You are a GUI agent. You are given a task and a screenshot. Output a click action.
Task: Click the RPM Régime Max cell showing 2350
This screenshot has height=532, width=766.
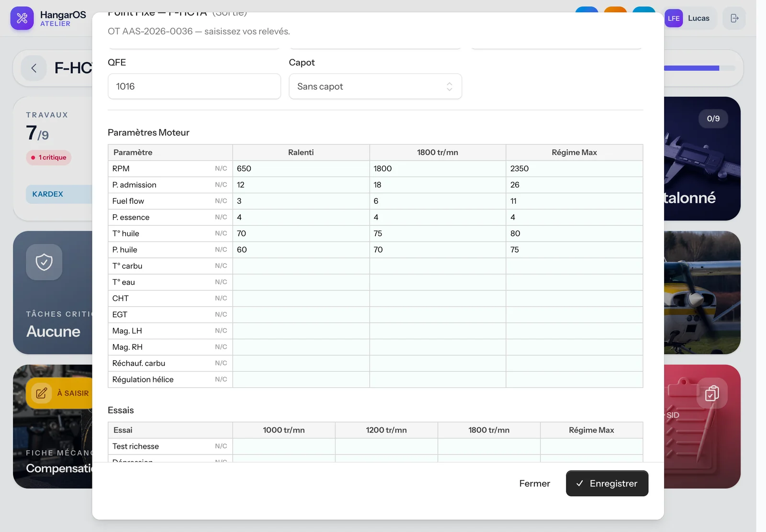pos(574,168)
